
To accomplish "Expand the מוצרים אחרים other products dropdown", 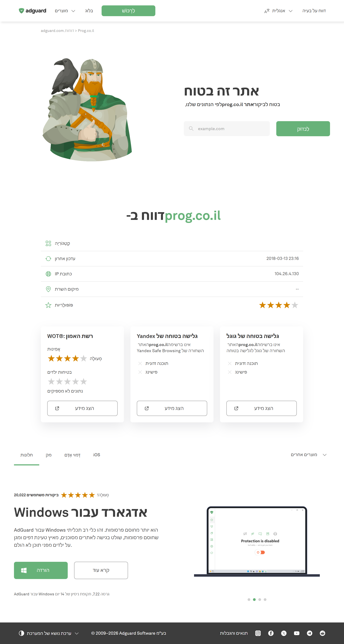I will click(309, 455).
